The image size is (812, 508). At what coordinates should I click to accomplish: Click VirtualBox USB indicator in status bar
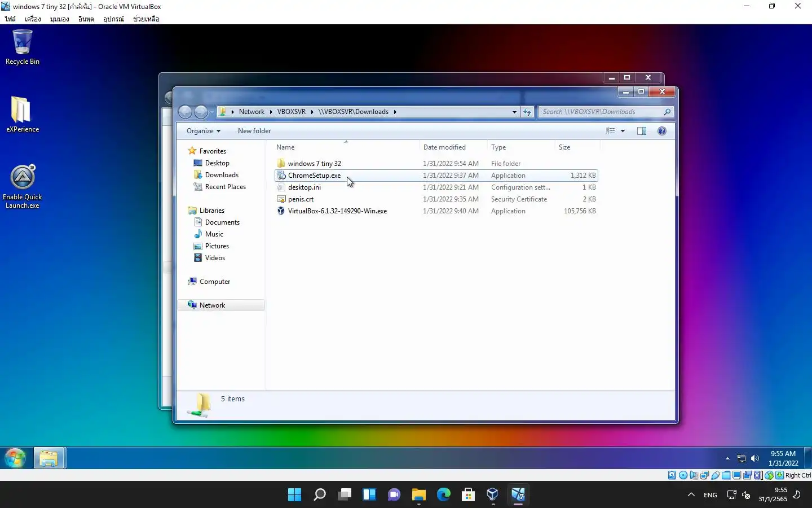[x=715, y=475]
